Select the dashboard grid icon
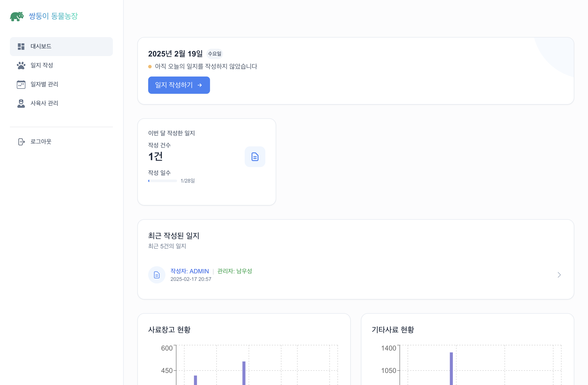Screen dimensions: 588x385 coord(21,46)
